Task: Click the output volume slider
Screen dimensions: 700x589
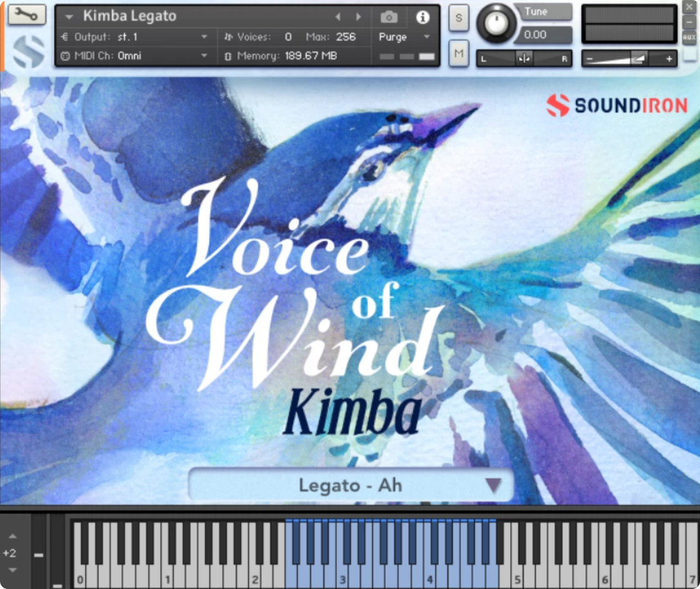Action: coord(629,58)
